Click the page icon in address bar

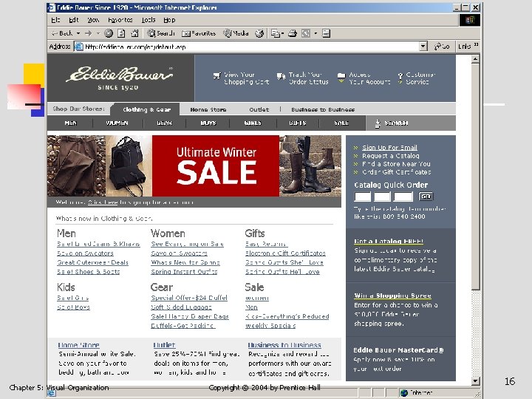tap(79, 47)
